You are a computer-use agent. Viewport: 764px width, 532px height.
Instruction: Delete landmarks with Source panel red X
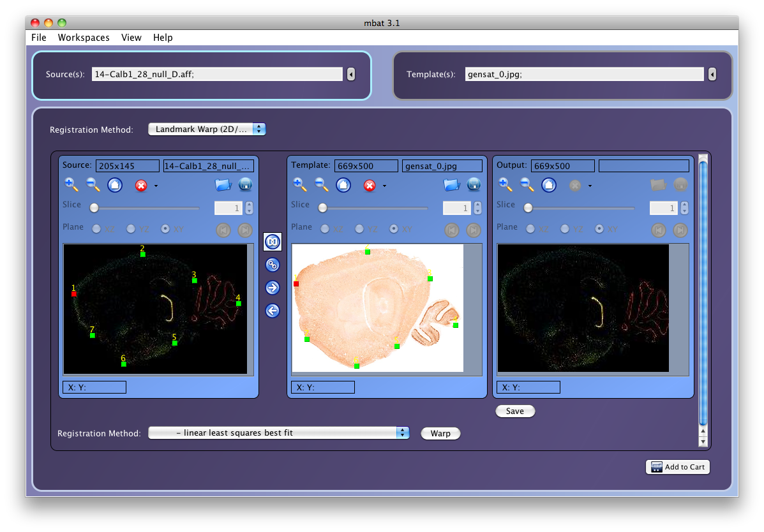click(x=141, y=186)
